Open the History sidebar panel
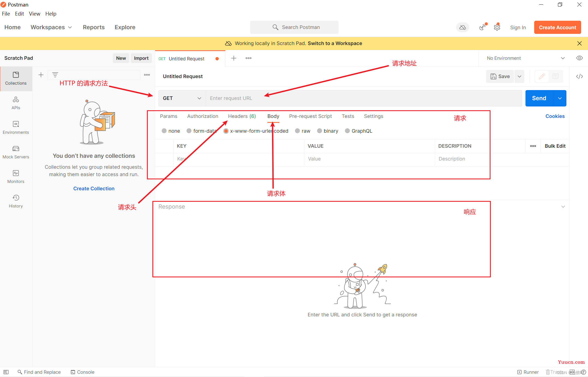This screenshot has width=588, height=377. coord(16,201)
